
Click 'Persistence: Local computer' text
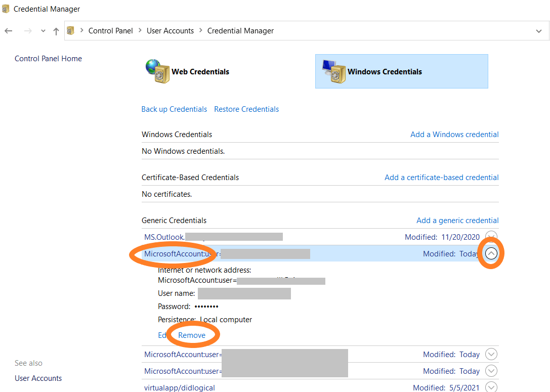(x=205, y=320)
